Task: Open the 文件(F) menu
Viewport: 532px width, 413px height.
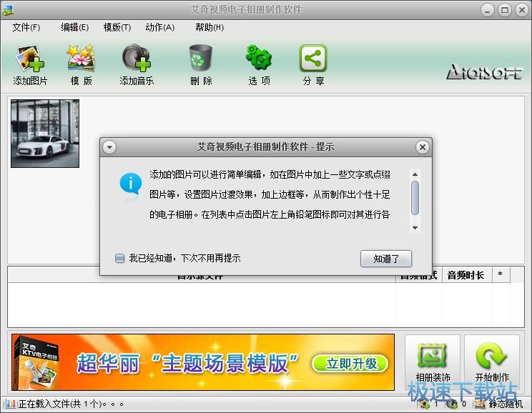Action: (26, 27)
